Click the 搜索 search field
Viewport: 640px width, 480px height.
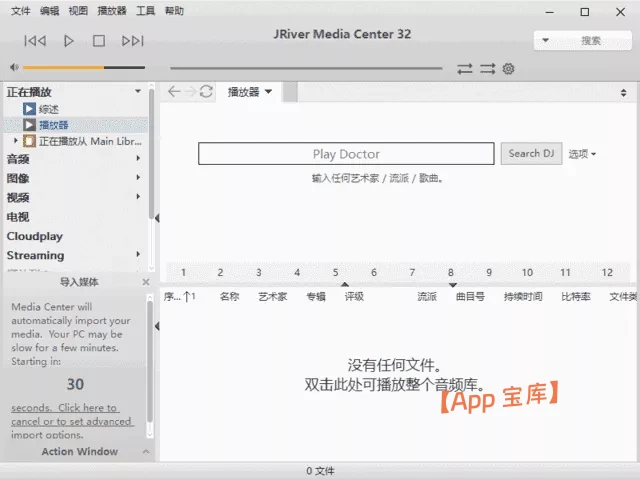pyautogui.click(x=591, y=40)
